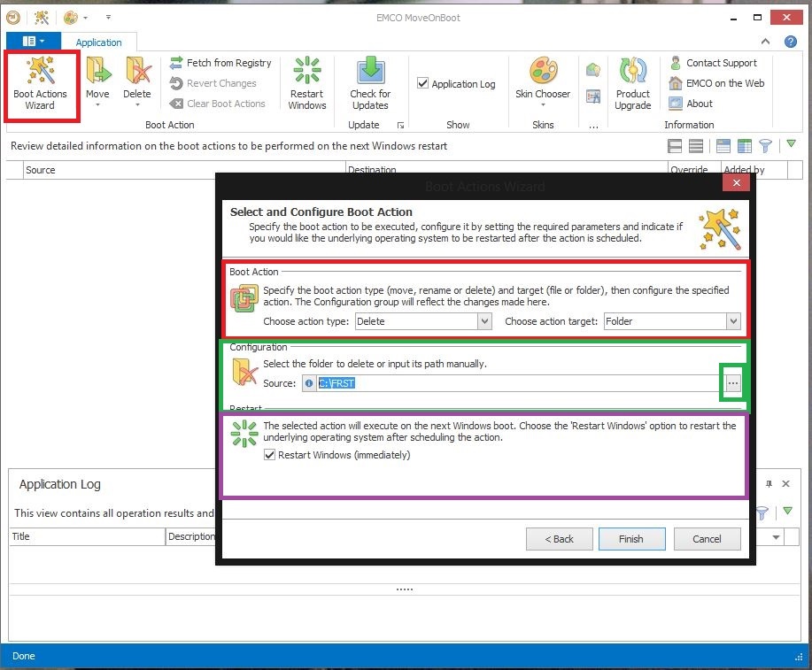Pin the Application Log panel
The height and width of the screenshot is (670, 812).
tap(769, 483)
